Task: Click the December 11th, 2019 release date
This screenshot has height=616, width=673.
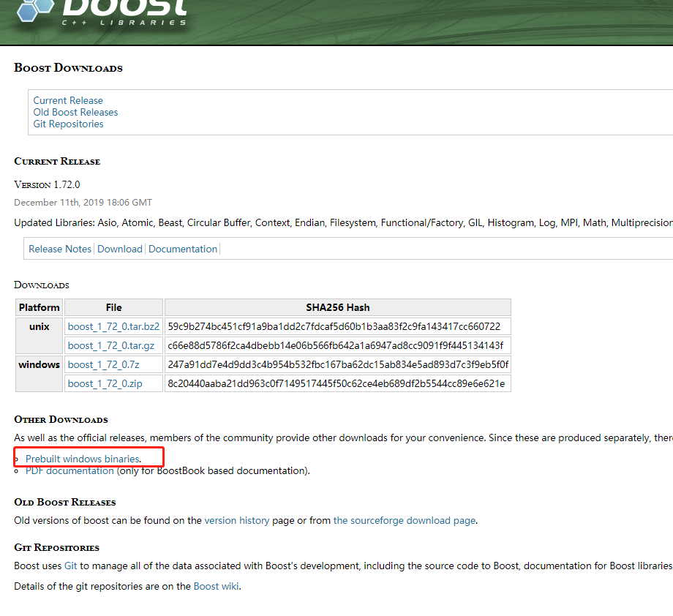Action: 83,203
